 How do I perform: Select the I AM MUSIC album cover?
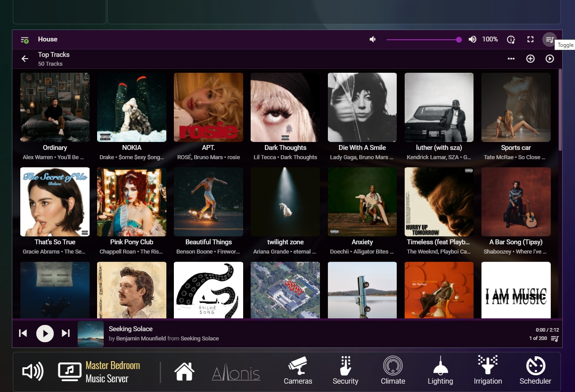[516, 290]
